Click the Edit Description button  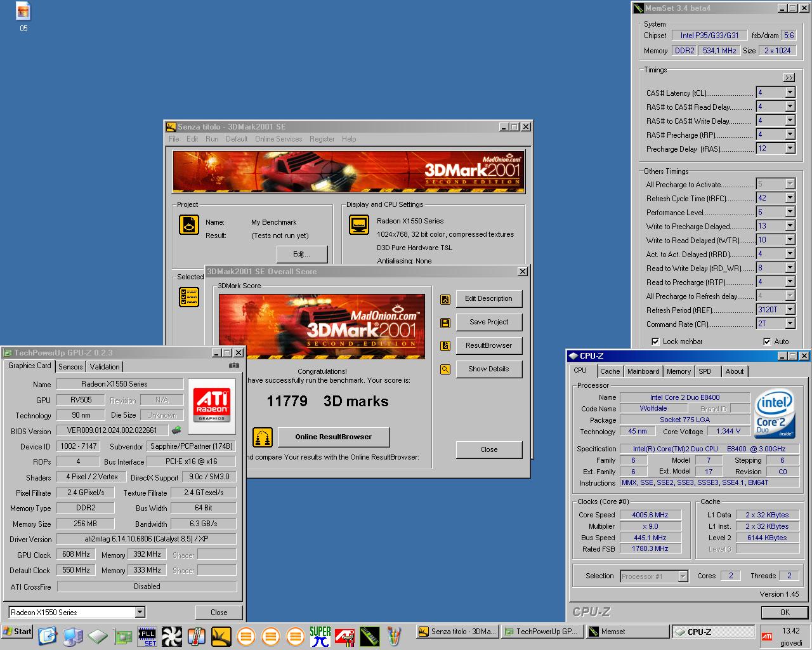click(x=488, y=299)
